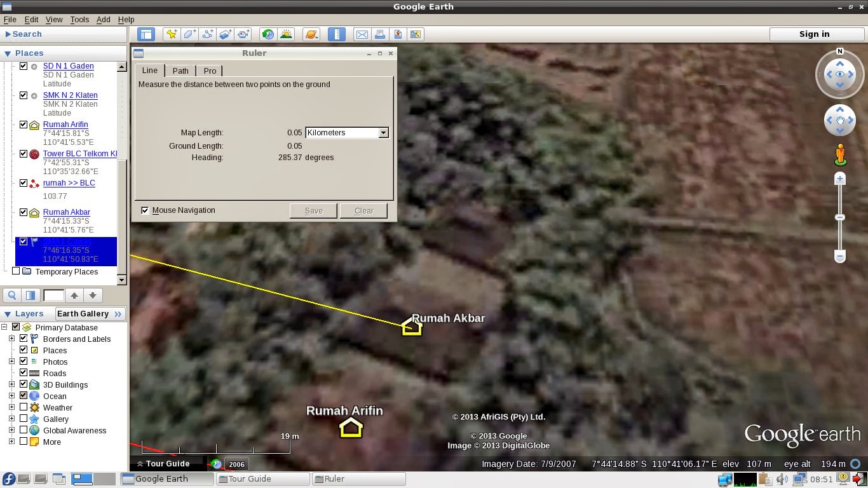This screenshot has height=488, width=868.
Task: Click the Rumah Akbar house placemark on map
Action: pyautogui.click(x=412, y=327)
